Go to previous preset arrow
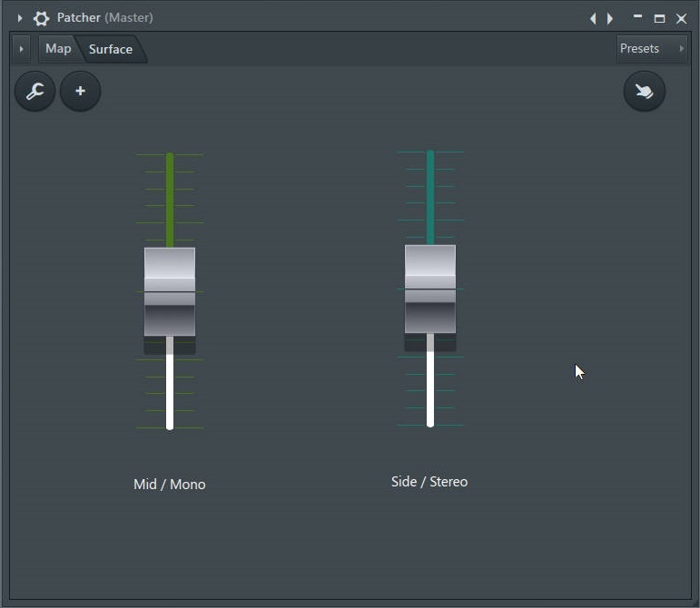Image resolution: width=700 pixels, height=608 pixels. [x=593, y=18]
